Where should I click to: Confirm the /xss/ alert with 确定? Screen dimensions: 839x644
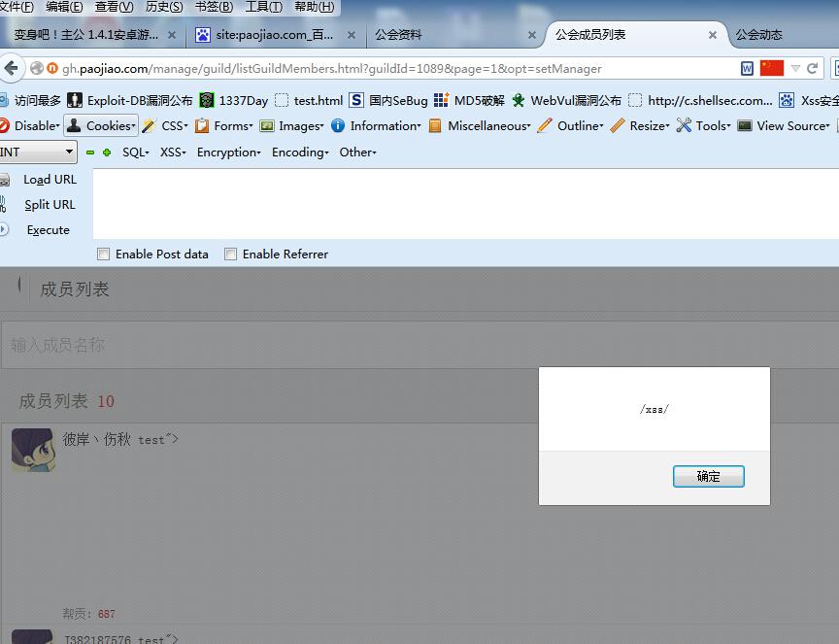coord(709,476)
